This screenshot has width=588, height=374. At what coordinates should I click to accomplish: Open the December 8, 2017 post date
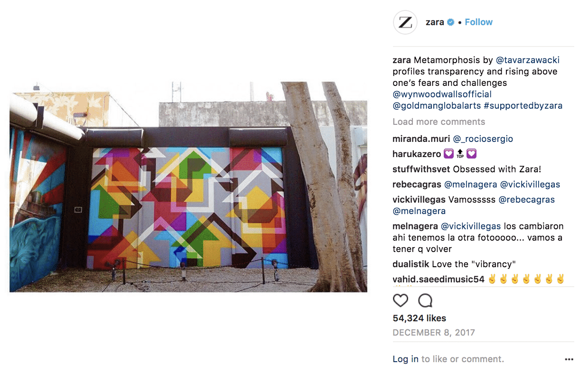[x=434, y=333]
